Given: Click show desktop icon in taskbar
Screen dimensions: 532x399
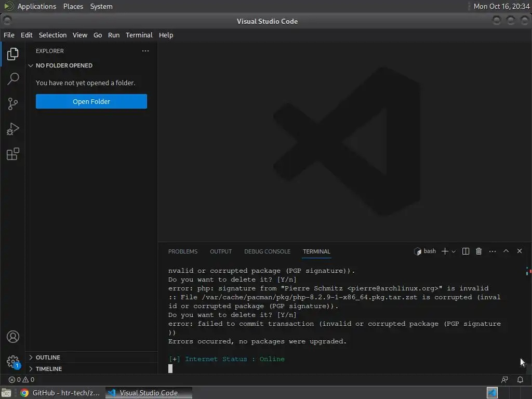Looking at the screenshot, I should [6, 393].
